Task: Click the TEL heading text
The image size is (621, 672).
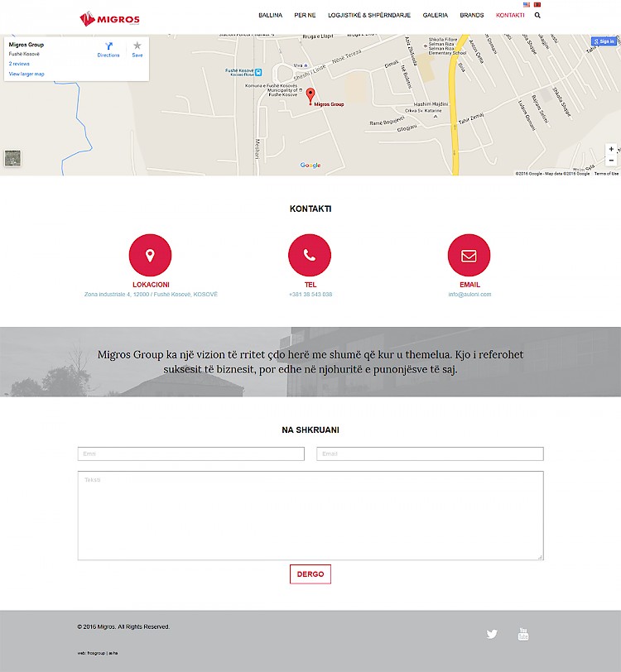Action: [x=310, y=285]
